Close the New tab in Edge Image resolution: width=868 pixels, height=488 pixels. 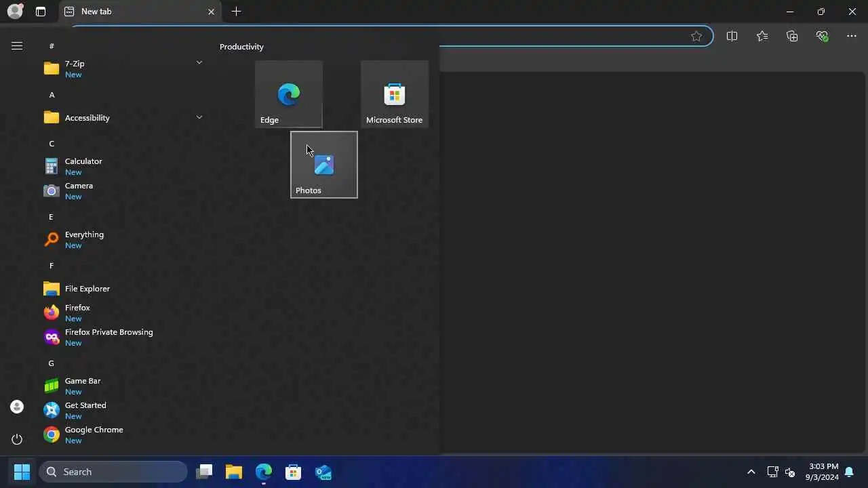[211, 12]
